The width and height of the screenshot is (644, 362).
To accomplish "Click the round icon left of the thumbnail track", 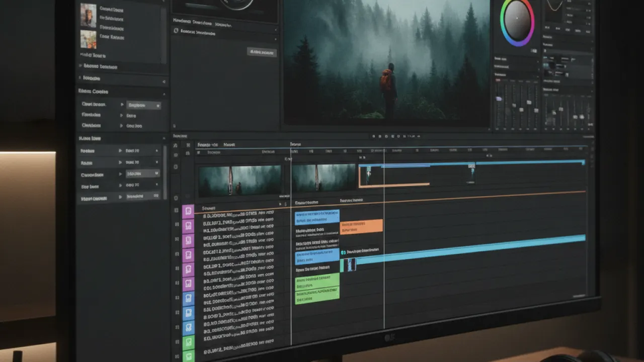I will point(176,198).
